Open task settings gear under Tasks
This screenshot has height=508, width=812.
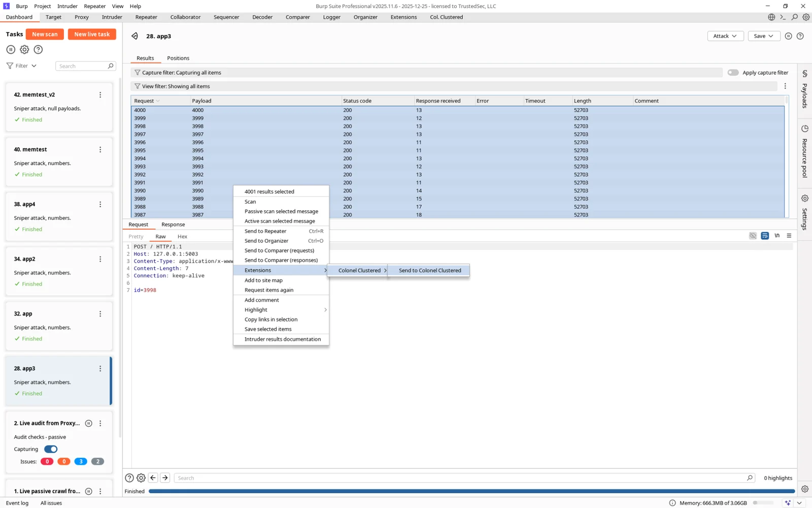click(x=24, y=49)
